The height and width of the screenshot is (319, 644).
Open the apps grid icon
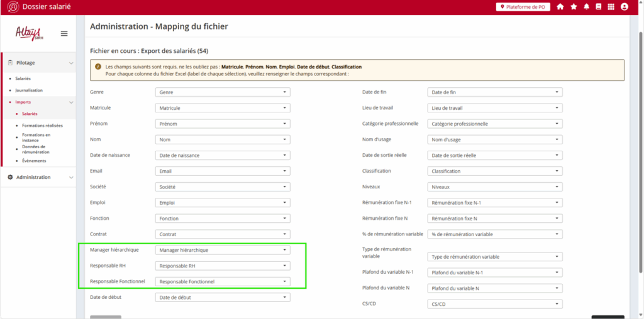[611, 7]
